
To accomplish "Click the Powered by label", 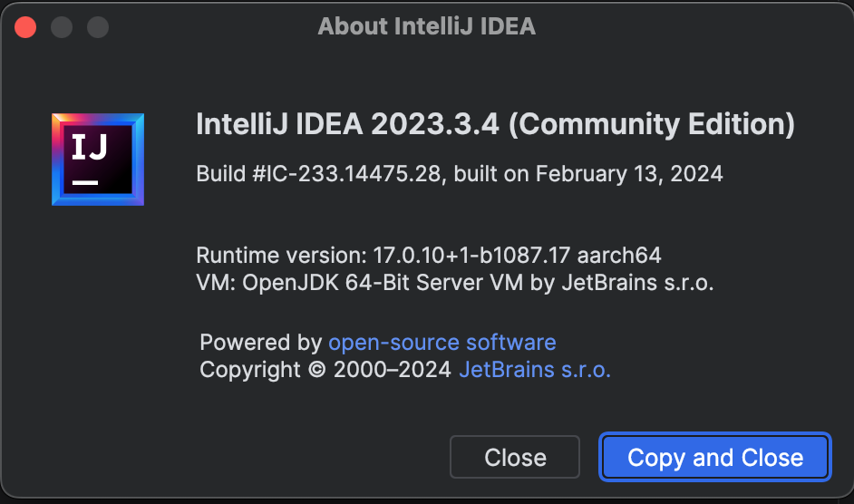I will click(260, 343).
